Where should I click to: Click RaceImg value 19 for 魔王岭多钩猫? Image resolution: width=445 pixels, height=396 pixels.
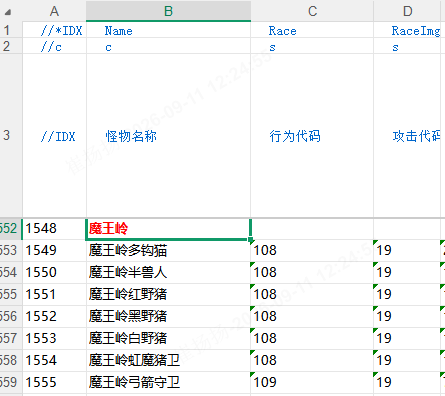click(x=407, y=250)
